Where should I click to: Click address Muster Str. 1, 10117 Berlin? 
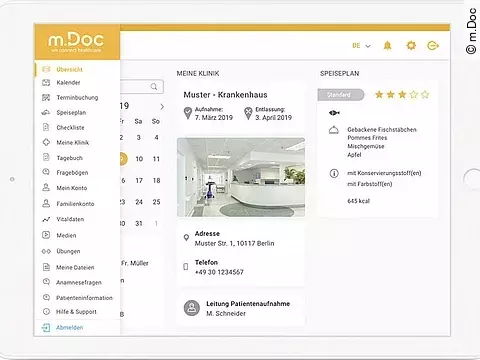coord(235,244)
